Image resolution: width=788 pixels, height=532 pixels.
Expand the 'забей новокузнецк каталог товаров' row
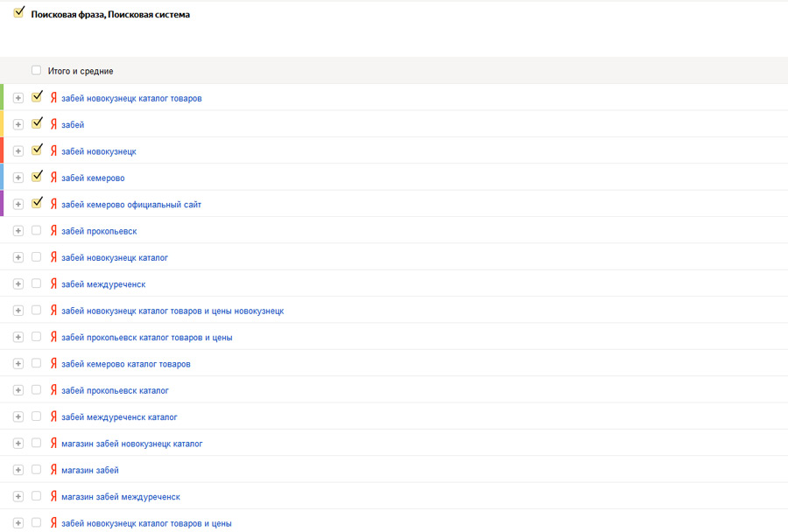[18, 98]
